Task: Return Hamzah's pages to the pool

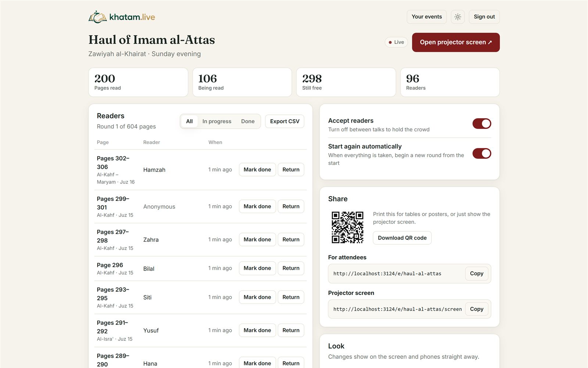Action: 291,170
